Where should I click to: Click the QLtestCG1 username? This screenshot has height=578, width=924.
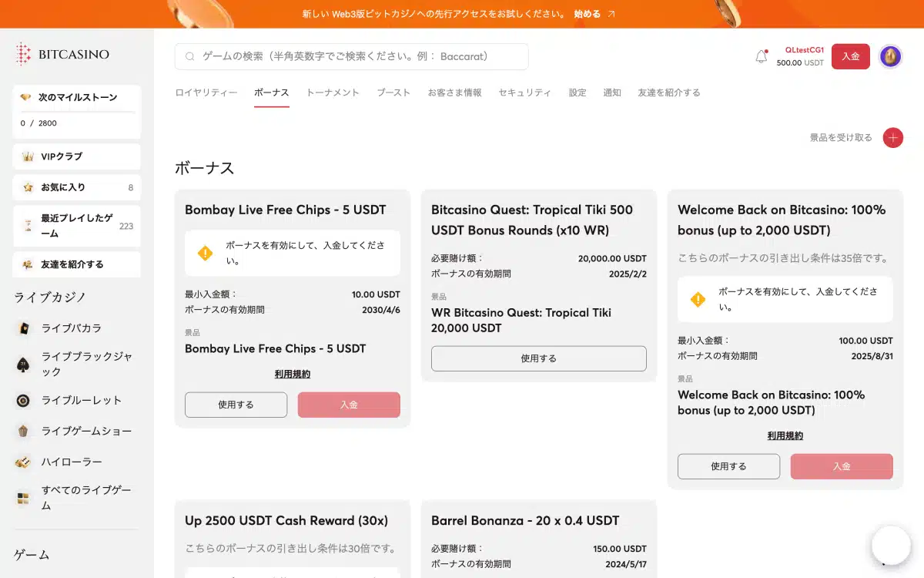805,49
